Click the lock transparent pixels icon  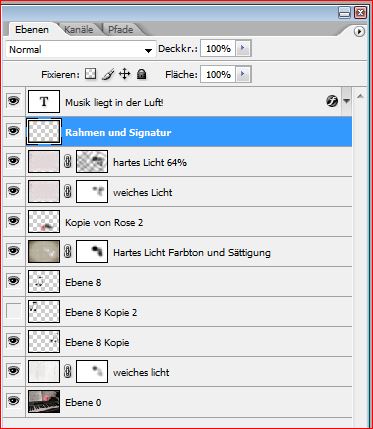[90, 74]
